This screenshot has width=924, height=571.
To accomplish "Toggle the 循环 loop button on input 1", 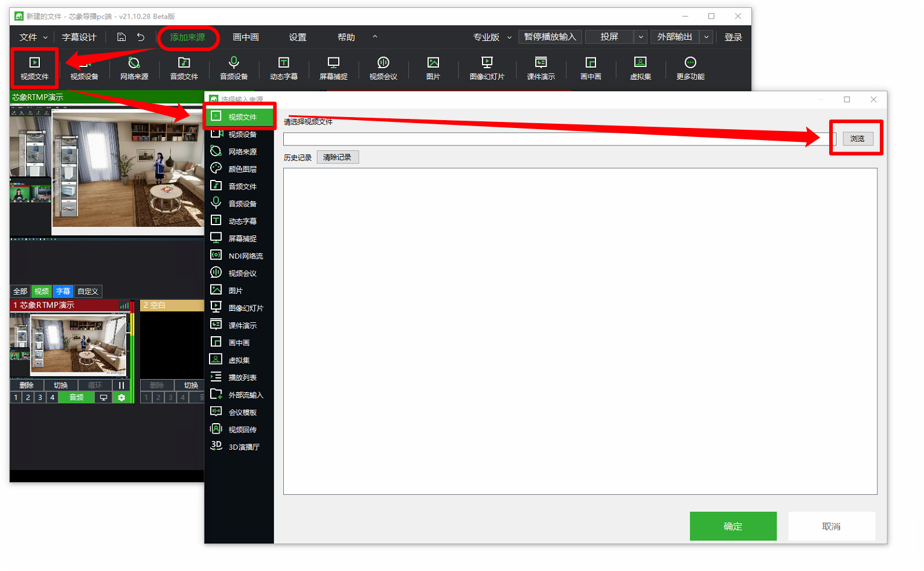I will click(x=95, y=385).
